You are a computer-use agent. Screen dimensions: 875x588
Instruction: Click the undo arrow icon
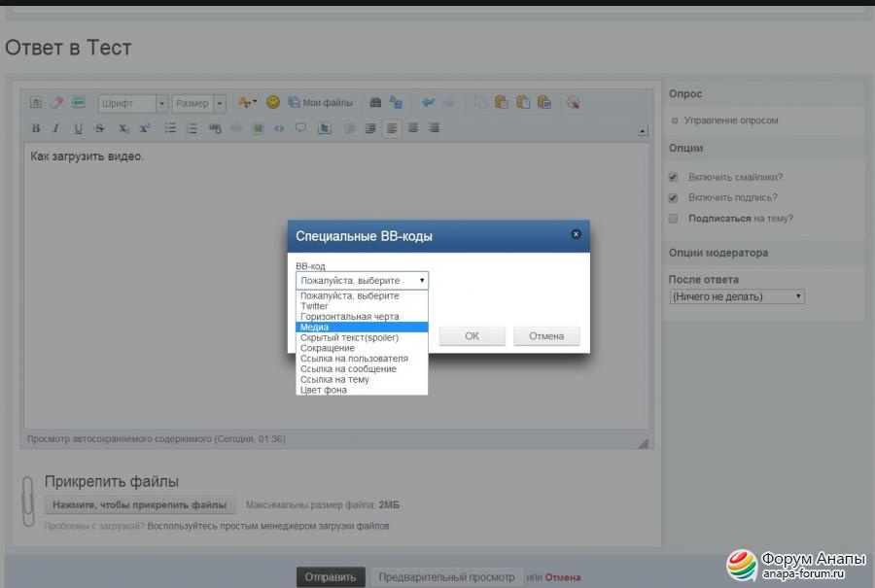428,102
